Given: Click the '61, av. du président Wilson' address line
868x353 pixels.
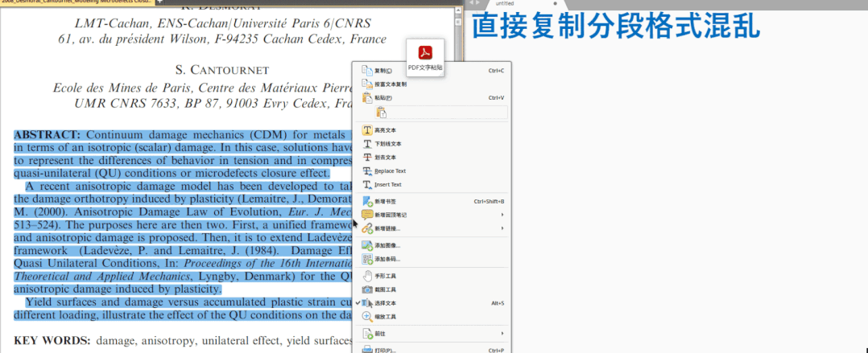Looking at the screenshot, I should 222,39.
